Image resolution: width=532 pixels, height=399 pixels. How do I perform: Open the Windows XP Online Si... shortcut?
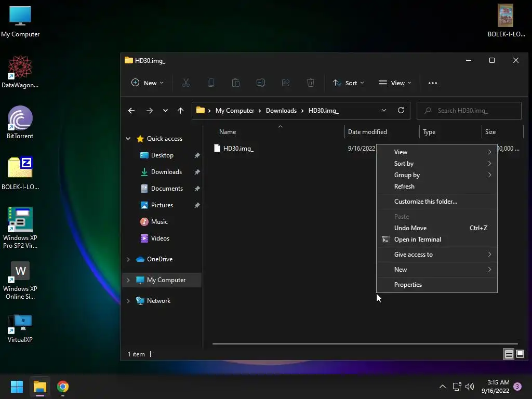pos(20,281)
